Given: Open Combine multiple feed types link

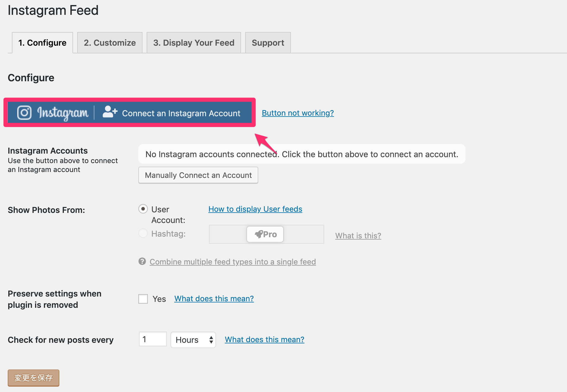Looking at the screenshot, I should 233,262.
